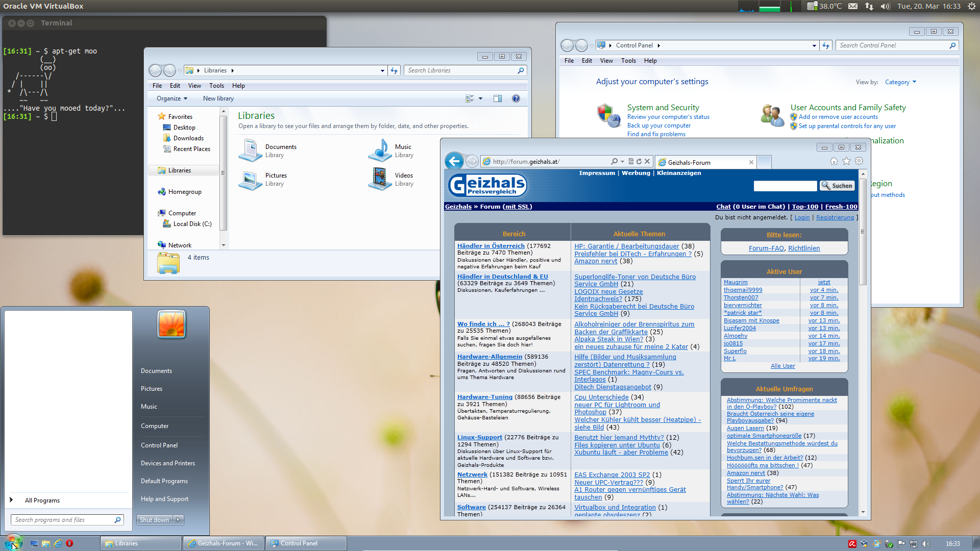Click the Opera icon in quick launch
Viewport: 980px width, 551px height.
coord(69,543)
